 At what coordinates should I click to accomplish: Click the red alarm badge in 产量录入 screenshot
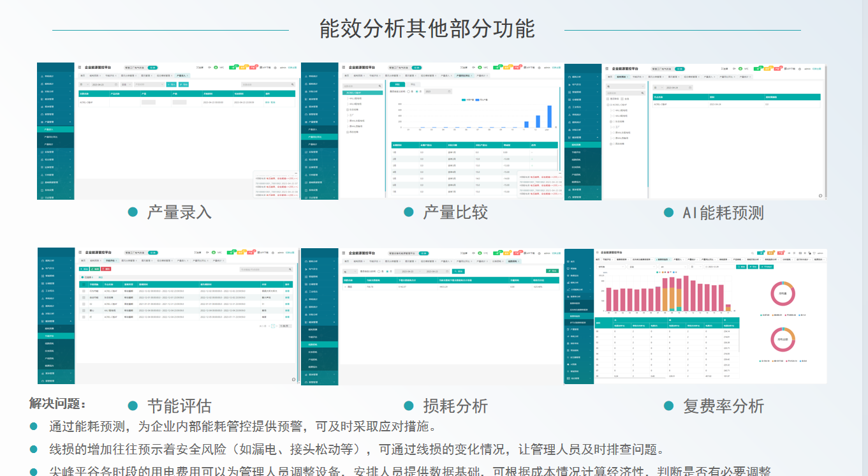click(x=253, y=68)
